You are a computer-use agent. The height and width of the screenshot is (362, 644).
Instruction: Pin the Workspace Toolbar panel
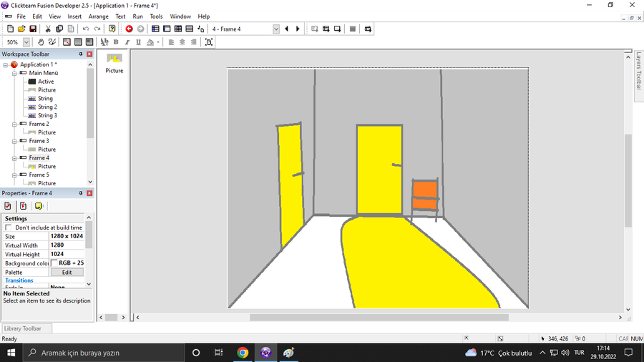click(80, 54)
